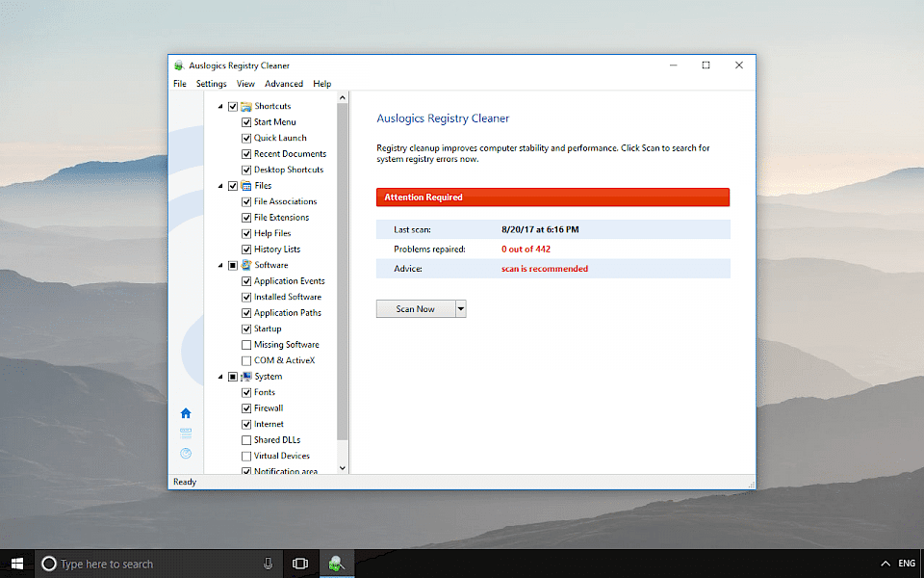
Task: Open the Settings menu
Action: [212, 84]
